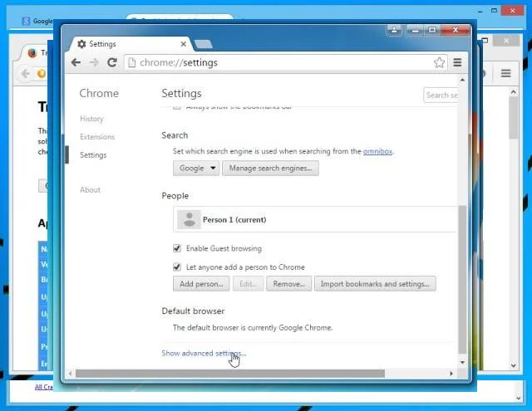Click the horizontal scrollbar thumb at bottom
Viewport: 532px width, 411px height.
[x=230, y=374]
